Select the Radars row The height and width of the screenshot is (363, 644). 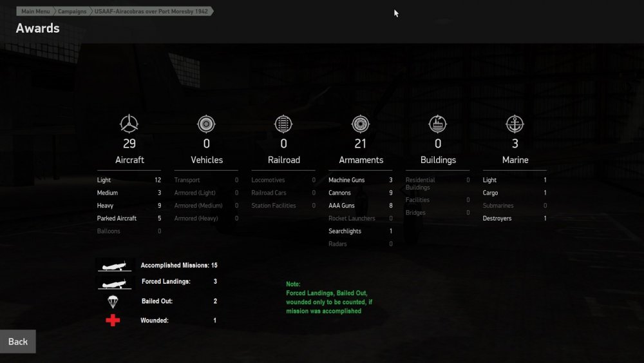(x=361, y=244)
